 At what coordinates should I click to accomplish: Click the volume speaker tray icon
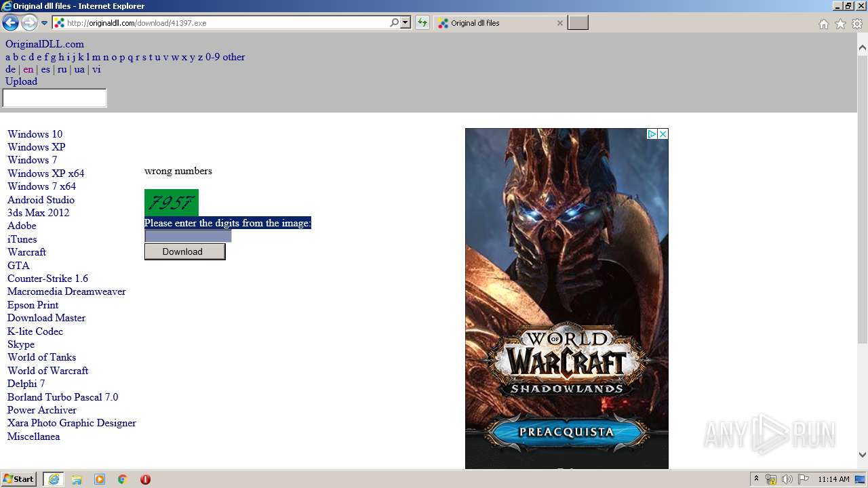point(787,479)
